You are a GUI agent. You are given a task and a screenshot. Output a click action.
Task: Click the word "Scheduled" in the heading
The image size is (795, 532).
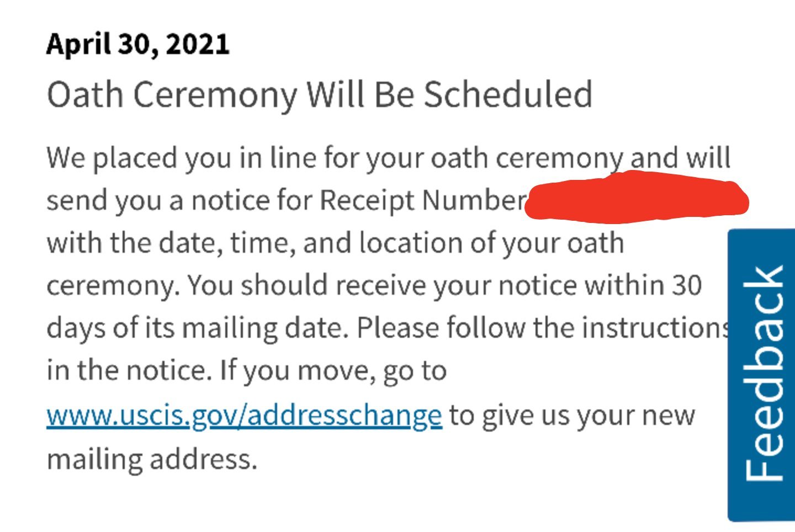[508, 94]
